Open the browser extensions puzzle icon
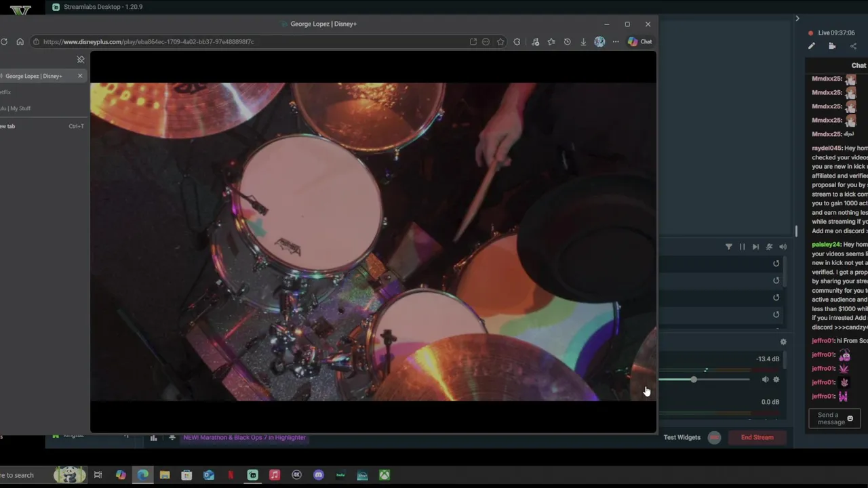The width and height of the screenshot is (868, 488). [517, 42]
